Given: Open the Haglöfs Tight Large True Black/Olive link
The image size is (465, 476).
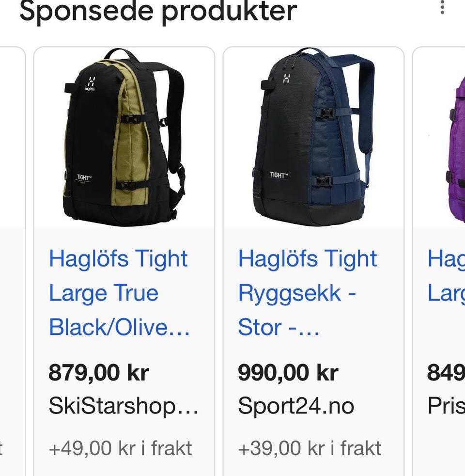Looking at the screenshot, I should (x=120, y=293).
